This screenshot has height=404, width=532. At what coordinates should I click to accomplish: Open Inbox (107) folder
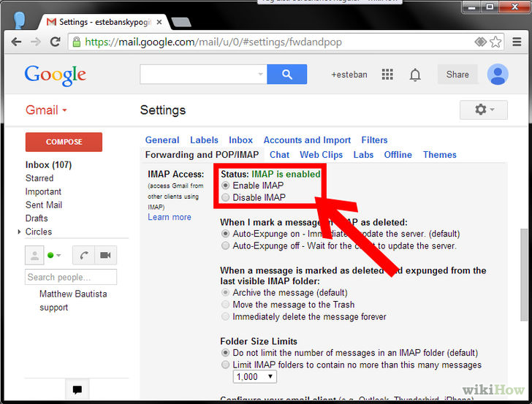[48, 165]
